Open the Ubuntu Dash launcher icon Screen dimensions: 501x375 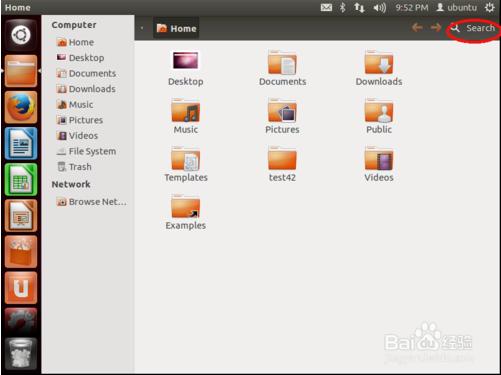click(21, 35)
